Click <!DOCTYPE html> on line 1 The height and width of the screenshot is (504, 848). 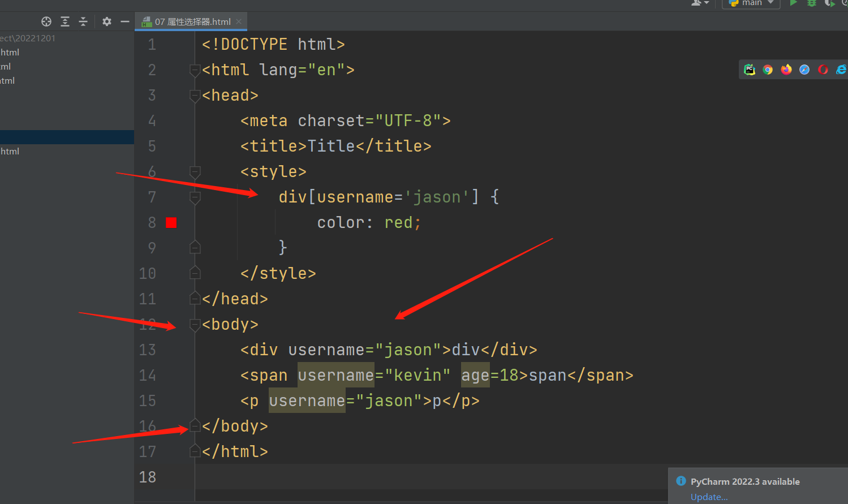click(273, 44)
